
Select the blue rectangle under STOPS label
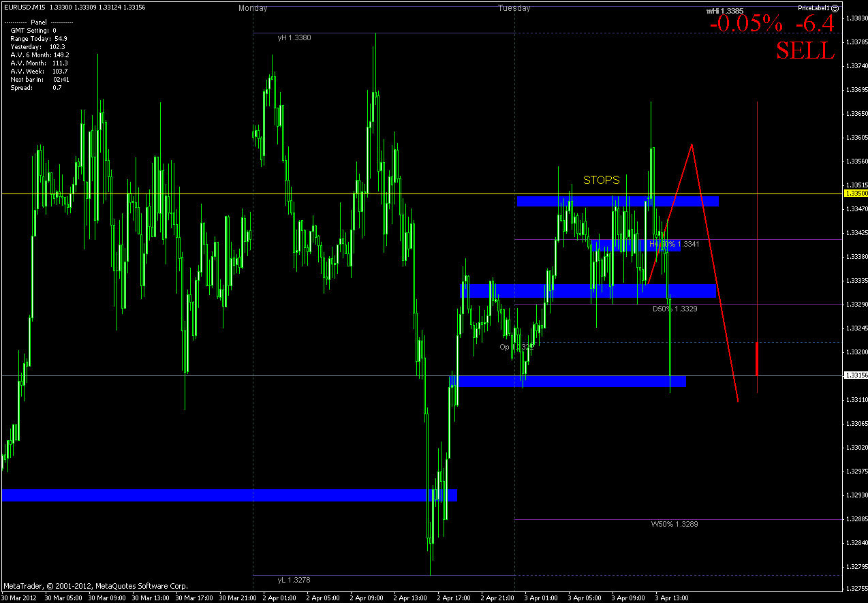[x=618, y=201]
